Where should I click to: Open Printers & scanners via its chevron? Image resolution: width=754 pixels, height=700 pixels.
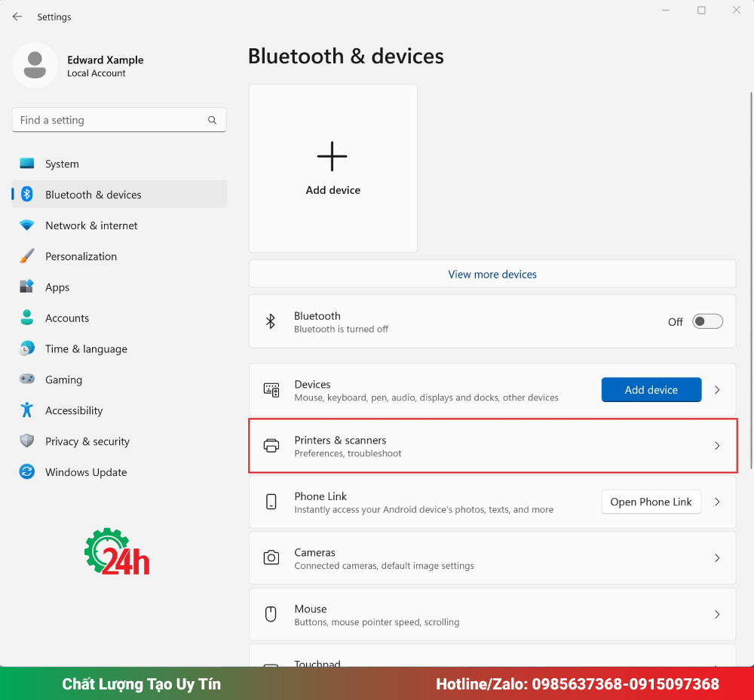point(717,446)
